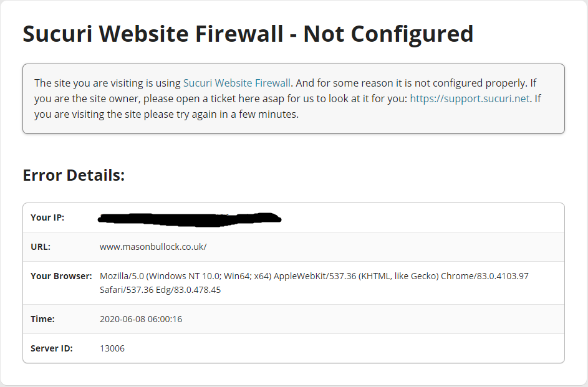Select the "Time:" row label
Viewport: 588px width, 387px height.
pos(42,319)
